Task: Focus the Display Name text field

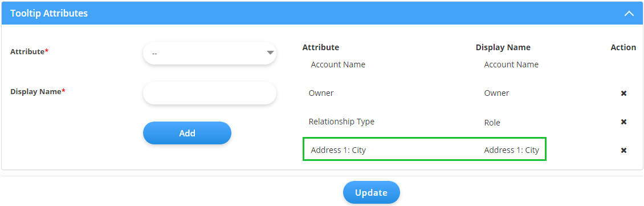Action: click(210, 93)
